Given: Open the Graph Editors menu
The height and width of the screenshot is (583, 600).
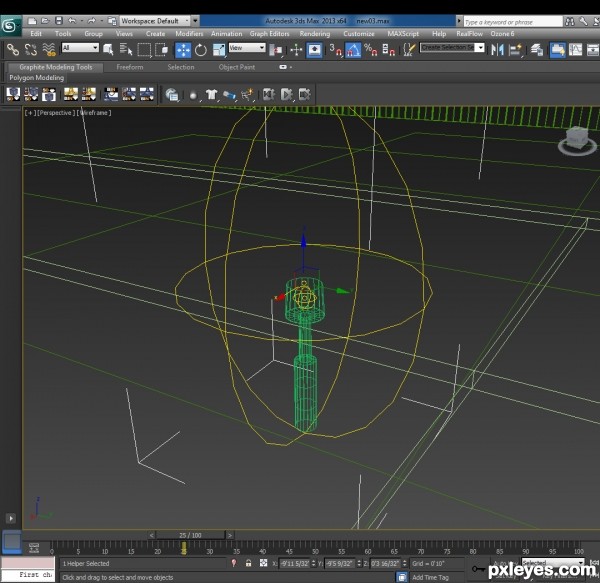Looking at the screenshot, I should click(x=269, y=34).
